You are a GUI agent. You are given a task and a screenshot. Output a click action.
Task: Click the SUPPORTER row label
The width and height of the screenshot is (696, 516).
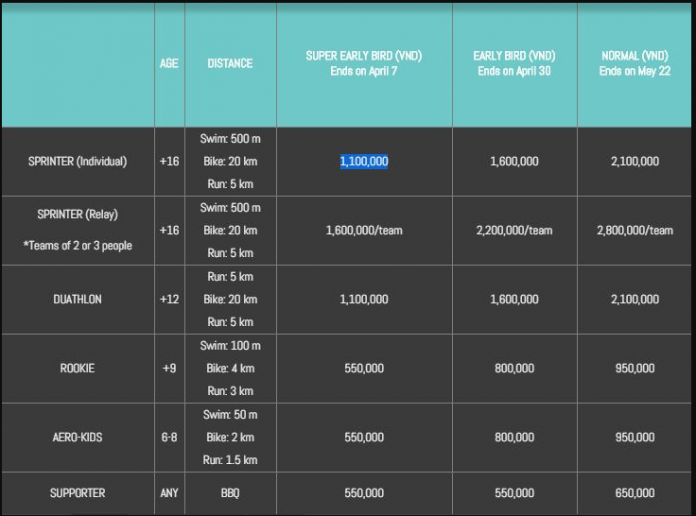click(78, 493)
